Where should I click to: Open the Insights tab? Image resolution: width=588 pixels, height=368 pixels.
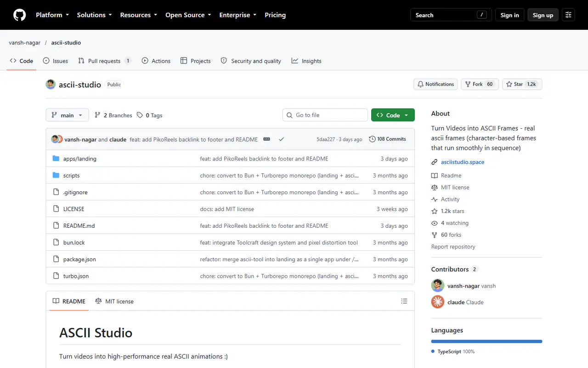point(306,61)
